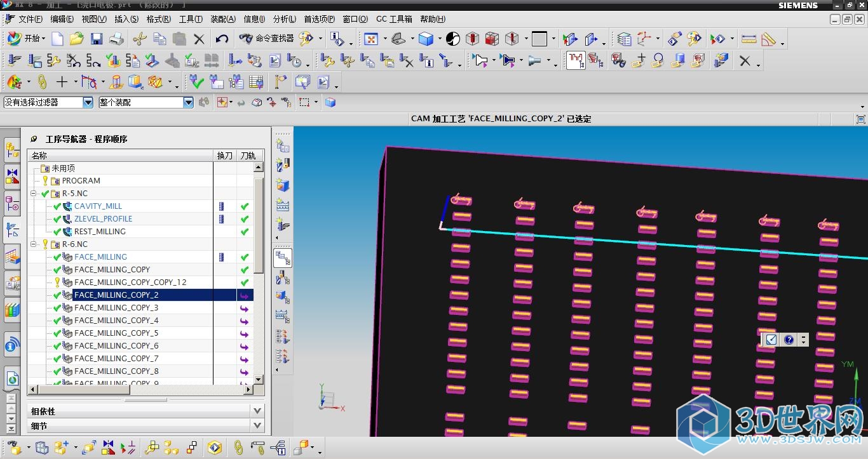Click the Fit view icon
The height and width of the screenshot is (459, 868).
click(371, 39)
